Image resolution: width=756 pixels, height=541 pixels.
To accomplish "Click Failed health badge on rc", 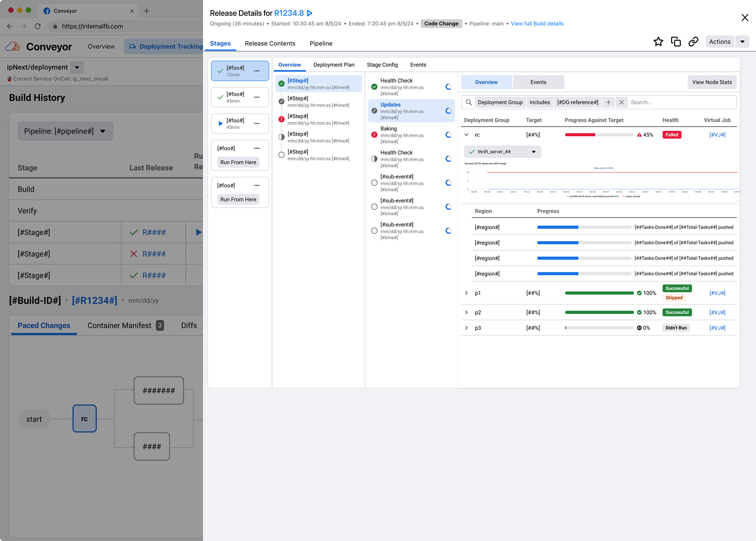I will 672,135.
